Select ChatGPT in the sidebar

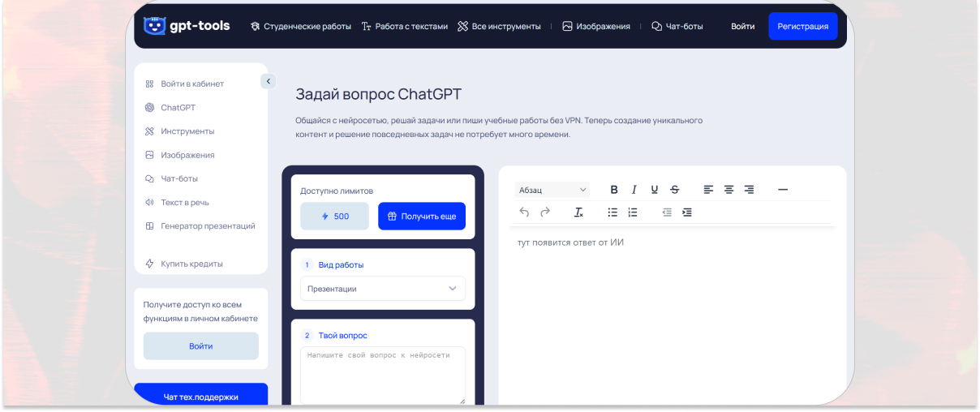pos(170,107)
